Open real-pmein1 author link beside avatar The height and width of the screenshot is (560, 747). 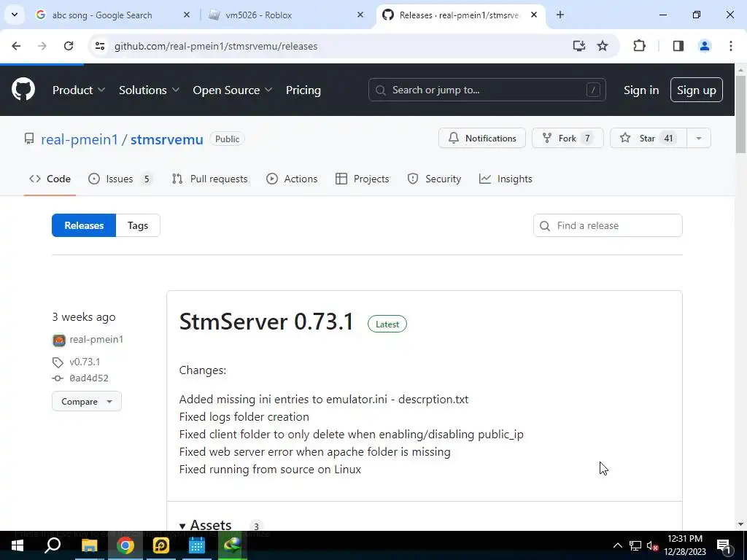[x=96, y=340]
